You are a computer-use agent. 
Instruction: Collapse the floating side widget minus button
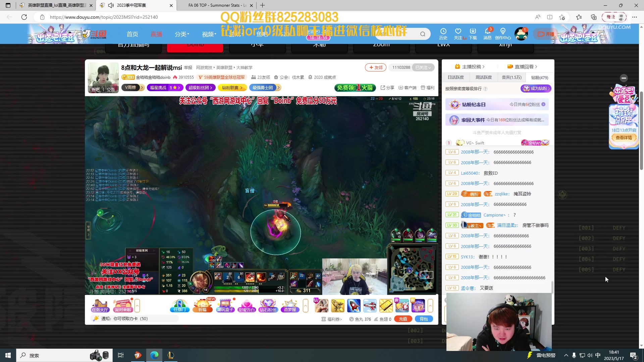tap(624, 78)
